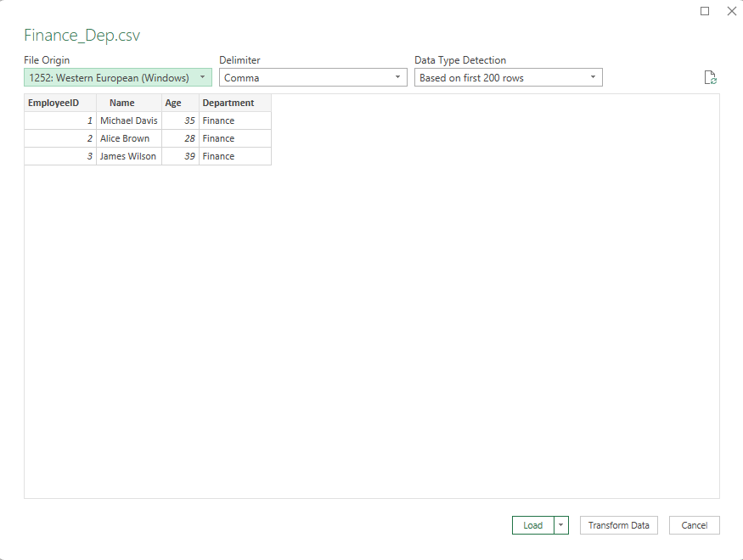The height and width of the screenshot is (560, 743).
Task: Select the Department column header
Action: pyautogui.click(x=235, y=103)
